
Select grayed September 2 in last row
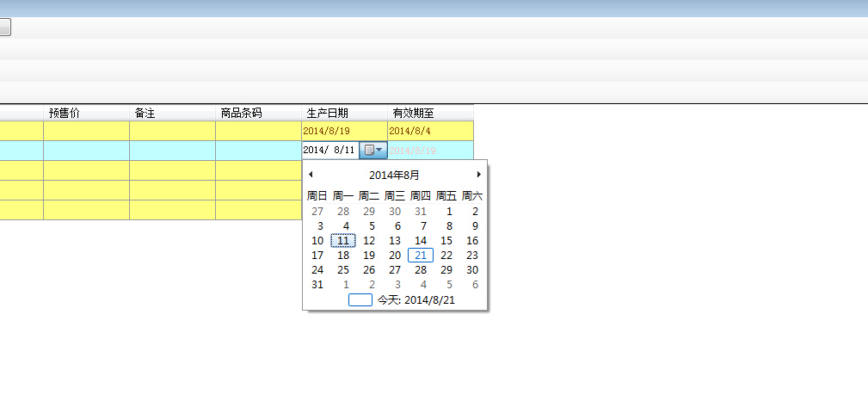coord(372,285)
